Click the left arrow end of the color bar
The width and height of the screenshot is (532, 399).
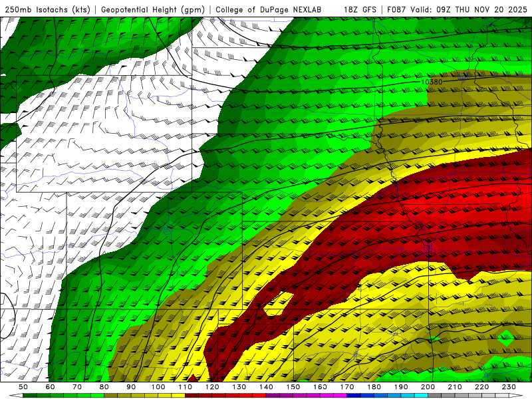point(16,396)
